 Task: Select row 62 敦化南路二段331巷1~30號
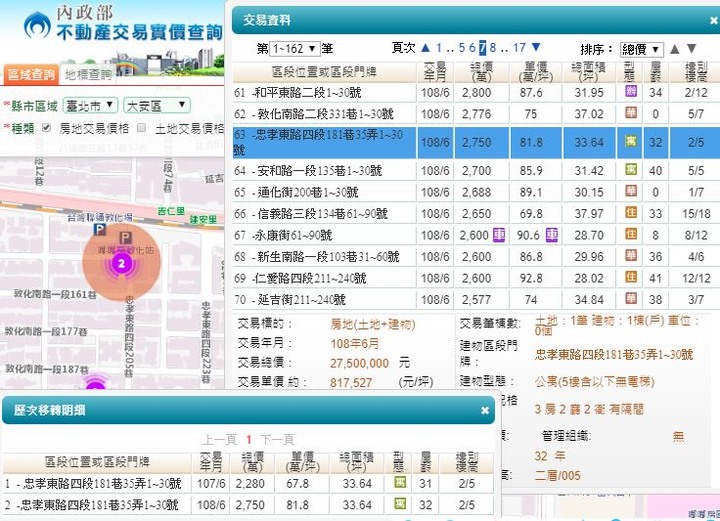tap(476, 113)
